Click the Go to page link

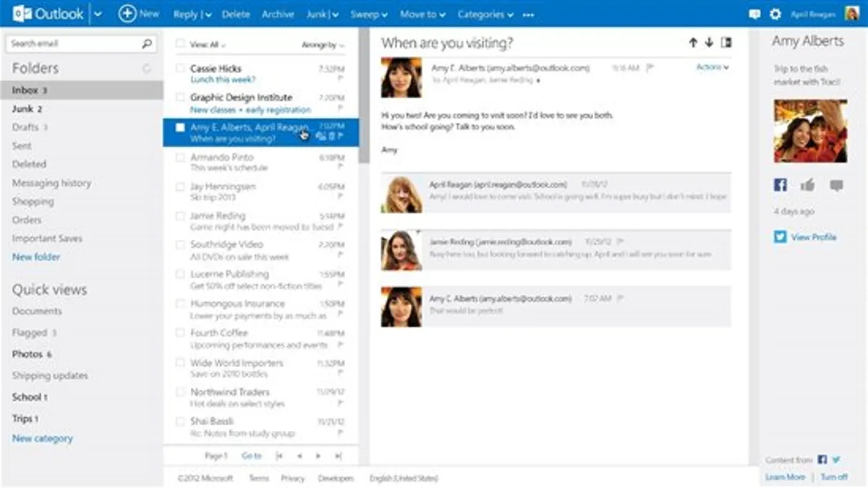tap(252, 456)
